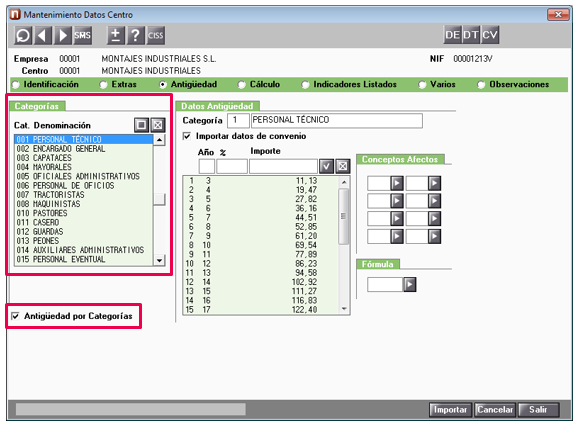Select the Cálculo radio tab
The image size is (581, 428).
pos(242,85)
